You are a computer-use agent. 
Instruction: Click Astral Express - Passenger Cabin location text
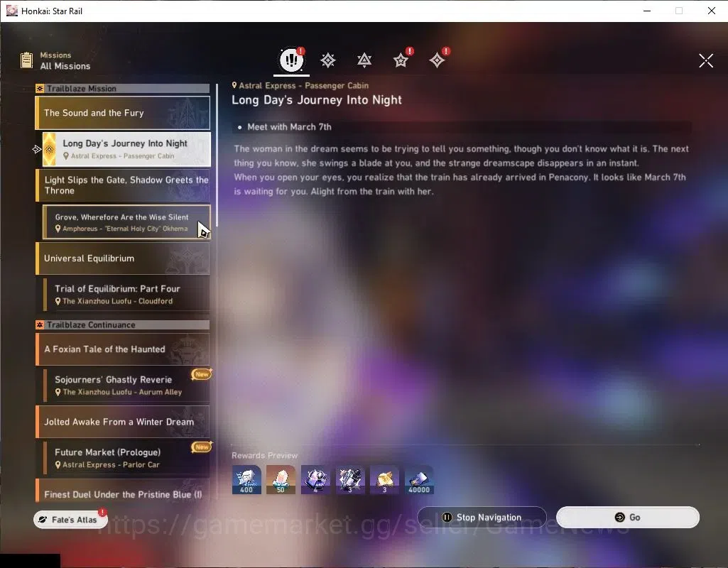pyautogui.click(x=304, y=85)
